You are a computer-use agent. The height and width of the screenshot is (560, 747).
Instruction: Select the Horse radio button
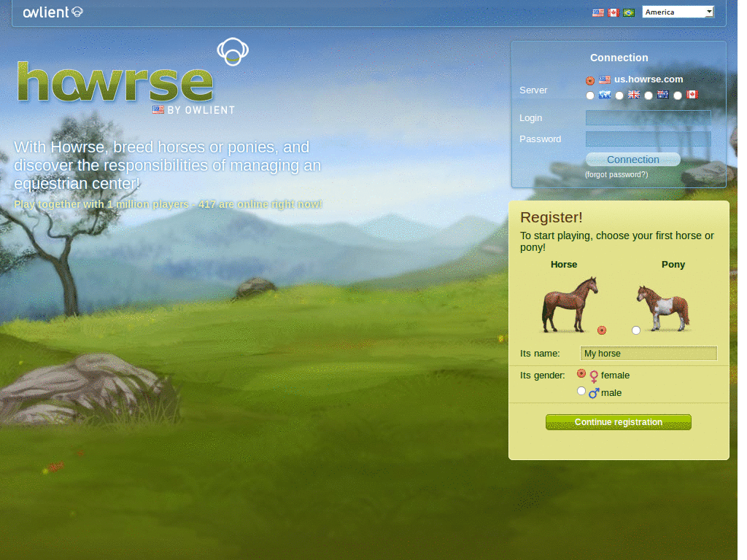click(x=602, y=330)
